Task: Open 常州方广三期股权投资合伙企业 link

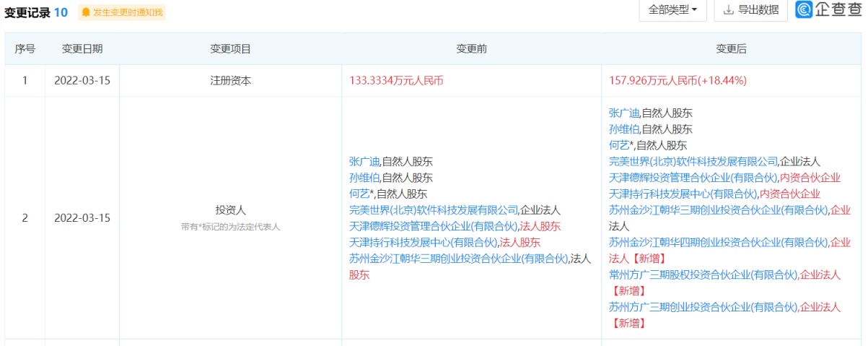Action: (703, 274)
